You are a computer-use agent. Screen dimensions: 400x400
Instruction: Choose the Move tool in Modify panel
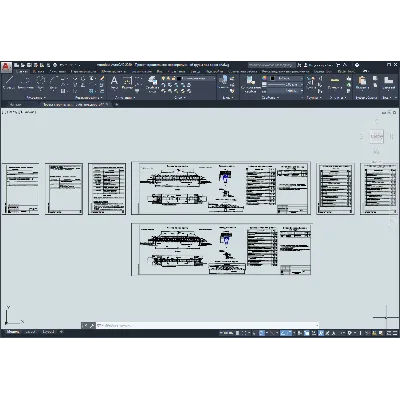(x=75, y=79)
